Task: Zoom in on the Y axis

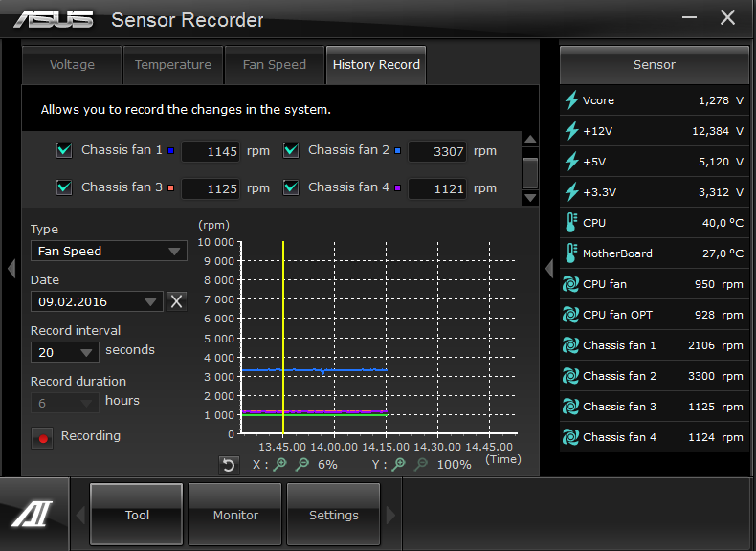Action: click(399, 464)
